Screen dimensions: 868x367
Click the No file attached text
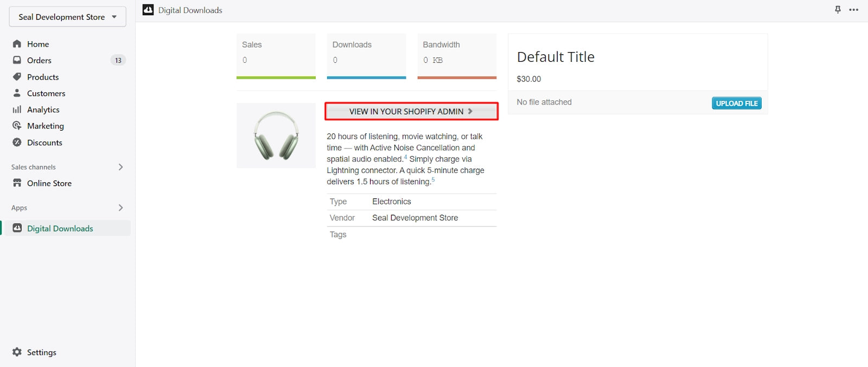[x=544, y=102]
